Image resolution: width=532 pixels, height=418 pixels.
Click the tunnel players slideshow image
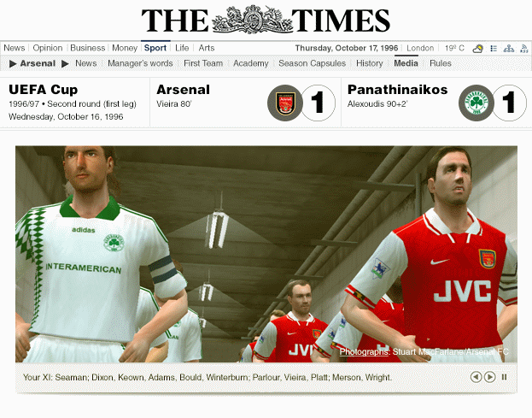click(266, 255)
